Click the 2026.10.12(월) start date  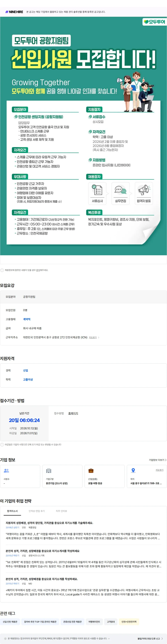point(29,428)
